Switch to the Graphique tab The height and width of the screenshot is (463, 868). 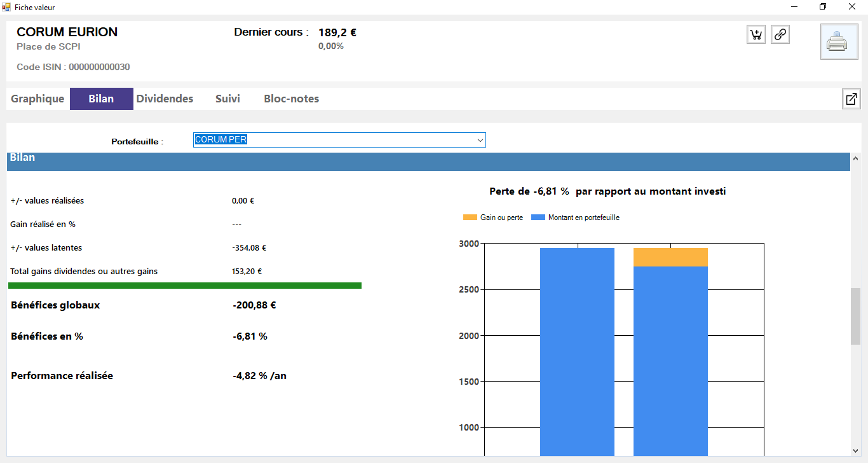(37, 99)
